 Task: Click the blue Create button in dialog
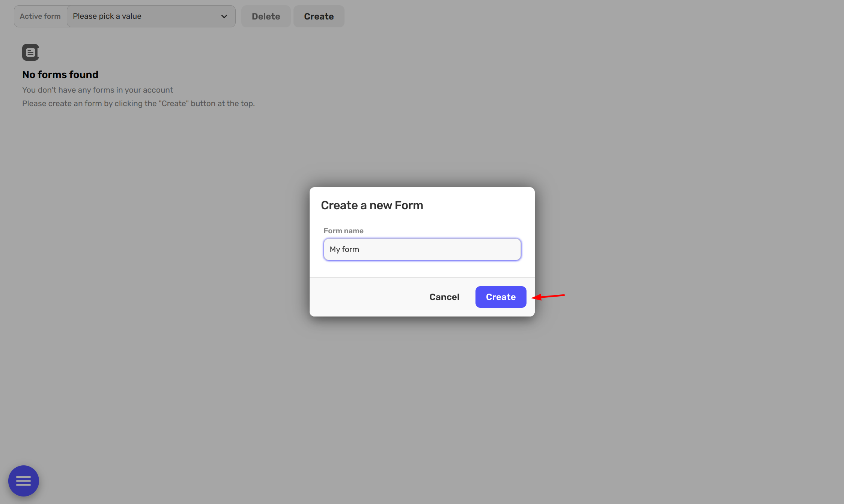point(501,297)
